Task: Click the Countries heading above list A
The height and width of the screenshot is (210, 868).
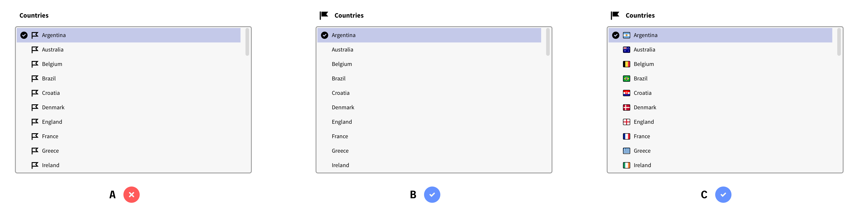Action: 34,16
